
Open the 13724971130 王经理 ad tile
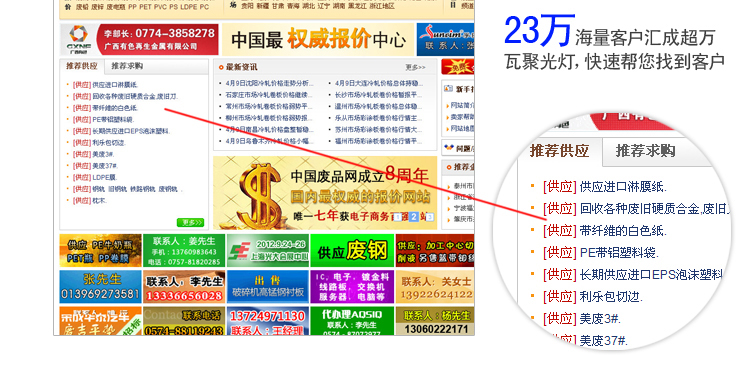pyautogui.click(x=267, y=321)
